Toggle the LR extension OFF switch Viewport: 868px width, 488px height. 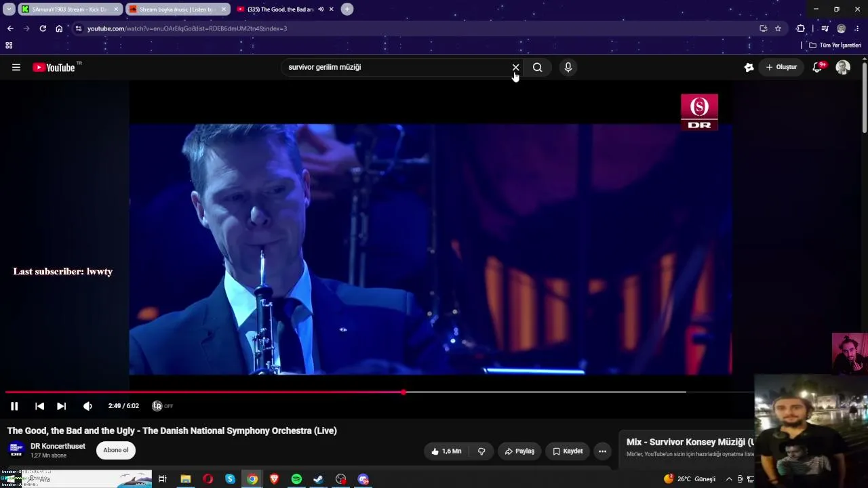click(163, 406)
